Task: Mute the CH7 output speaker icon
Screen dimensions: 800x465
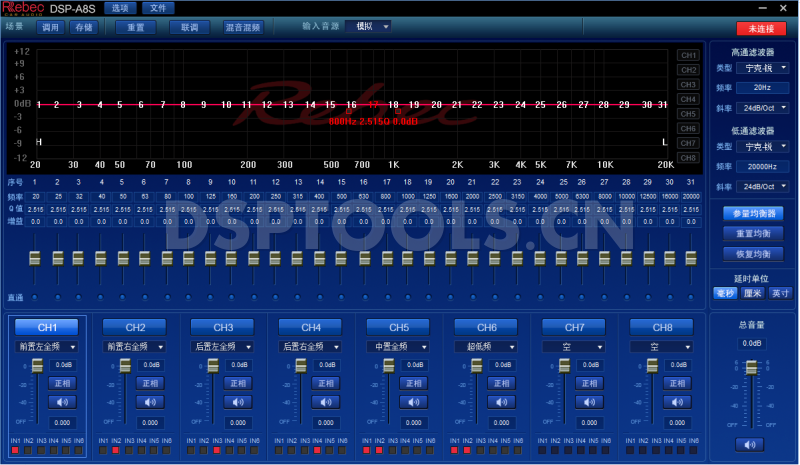Action: (589, 402)
